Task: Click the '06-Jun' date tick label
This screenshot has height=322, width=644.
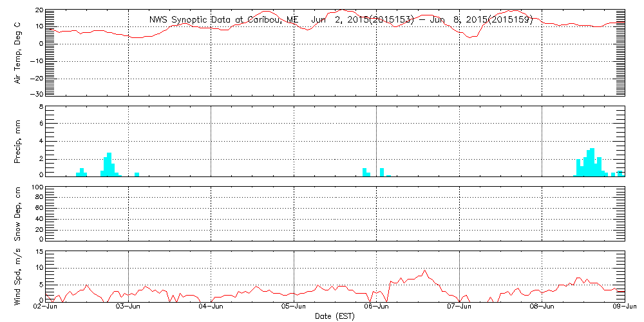Action: click(376, 308)
